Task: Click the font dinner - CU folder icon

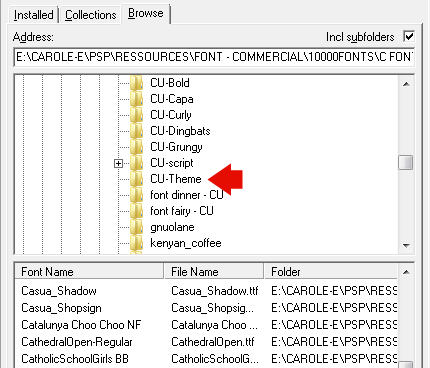Action: 137,195
